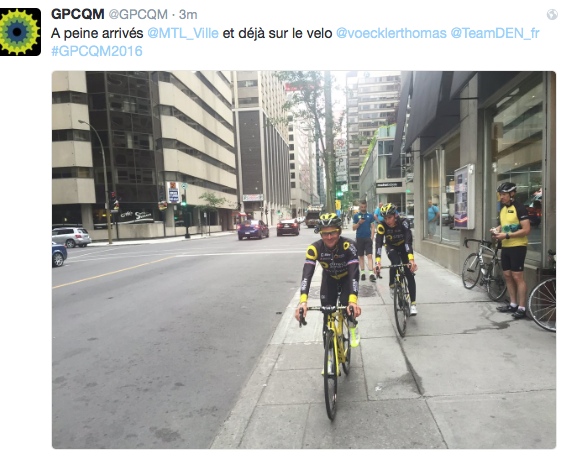Viewport: 565px width, 457px height.
Task: Open the 3m tweet timestamp
Action: coord(188,14)
